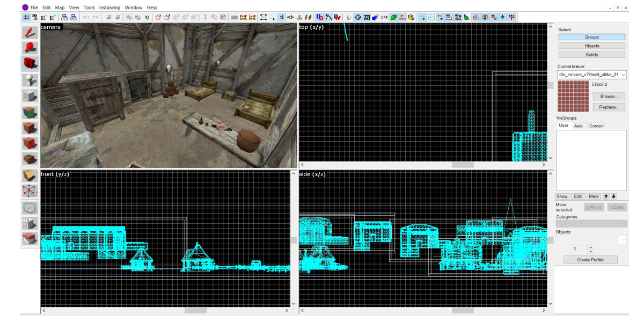Select the Apply Decals tool

tap(29, 144)
